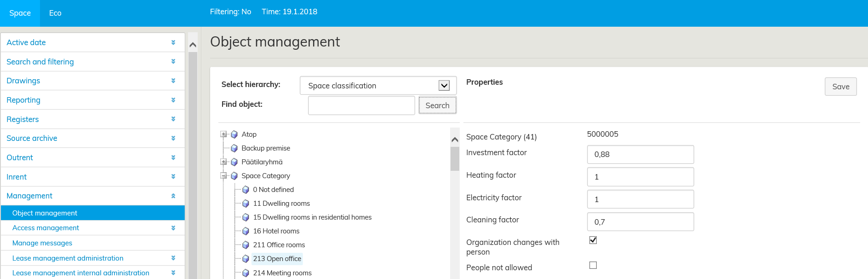Click the 11 Dwelling rooms cube icon
Viewport: 868px width, 279px height.
coord(246,203)
